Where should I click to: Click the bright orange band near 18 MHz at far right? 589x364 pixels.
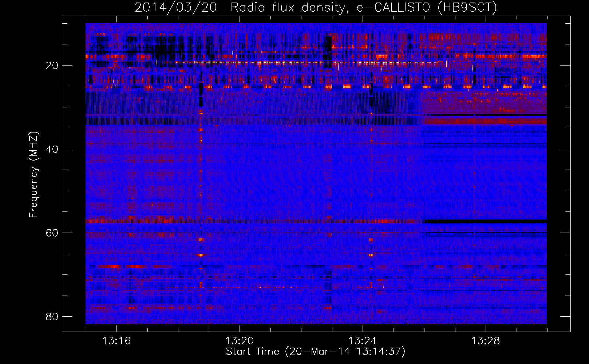click(x=533, y=56)
